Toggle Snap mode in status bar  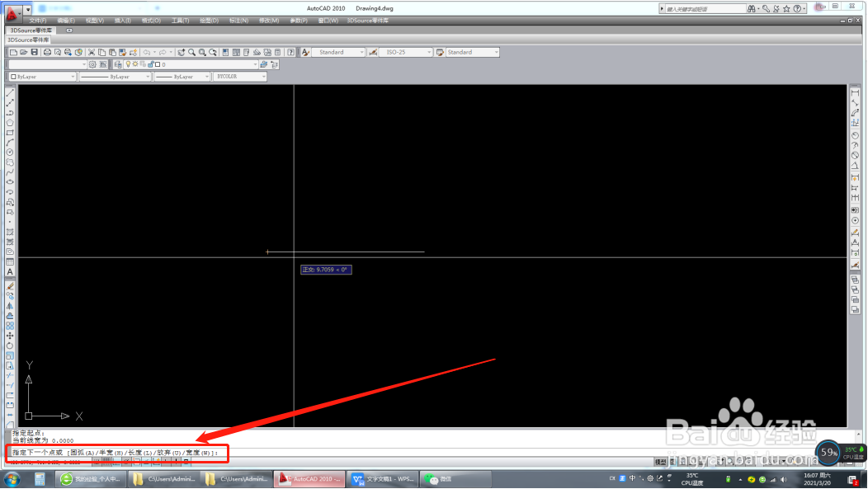pos(97,461)
